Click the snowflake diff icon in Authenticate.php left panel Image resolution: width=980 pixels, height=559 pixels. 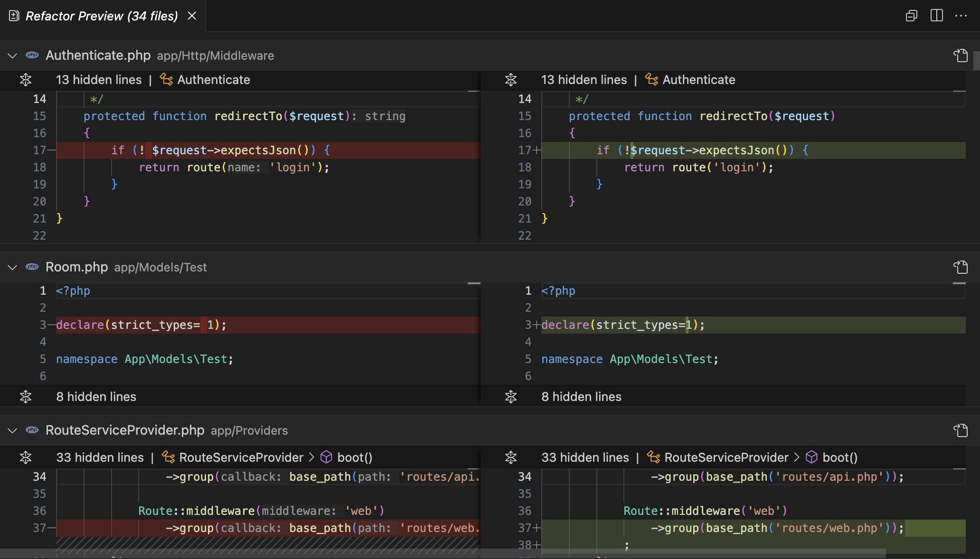26,79
